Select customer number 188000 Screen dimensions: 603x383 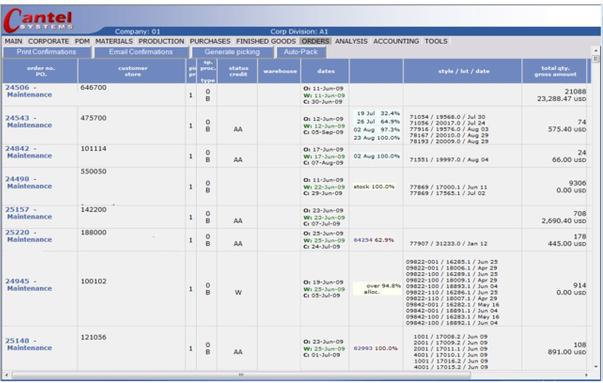click(93, 232)
